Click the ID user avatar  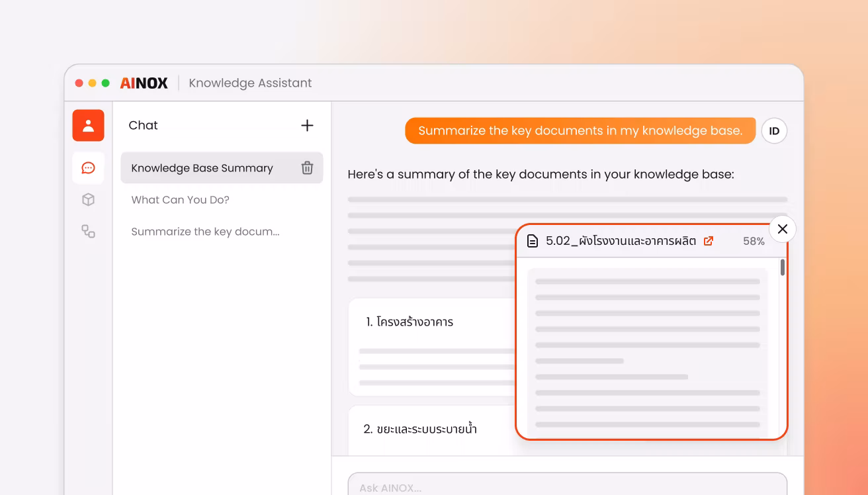pos(774,131)
